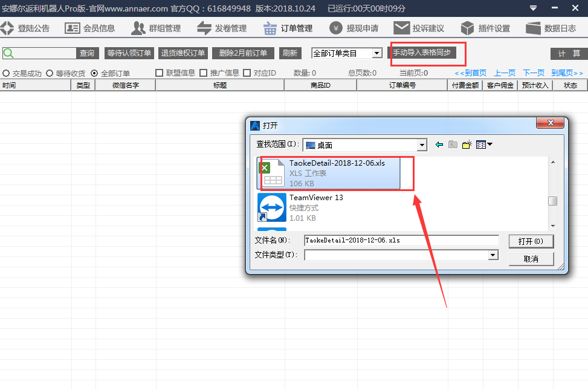Click the 微信名字 column header
588x390 pixels.
point(126,86)
